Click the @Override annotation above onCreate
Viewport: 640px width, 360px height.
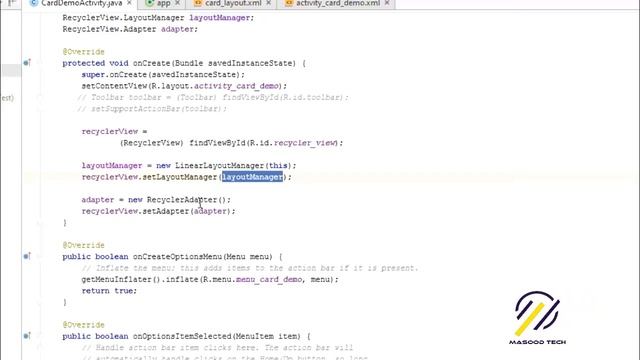[83, 52]
